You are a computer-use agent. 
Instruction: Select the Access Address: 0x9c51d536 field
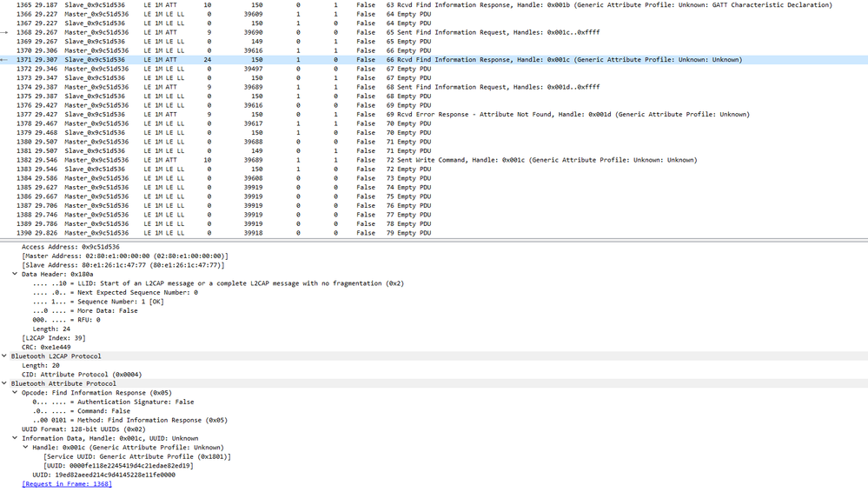pyautogui.click(x=70, y=247)
